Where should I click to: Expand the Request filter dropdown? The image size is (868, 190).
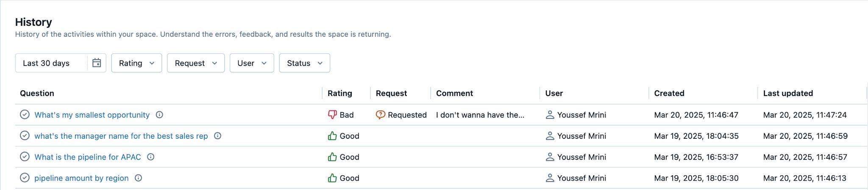tap(195, 63)
